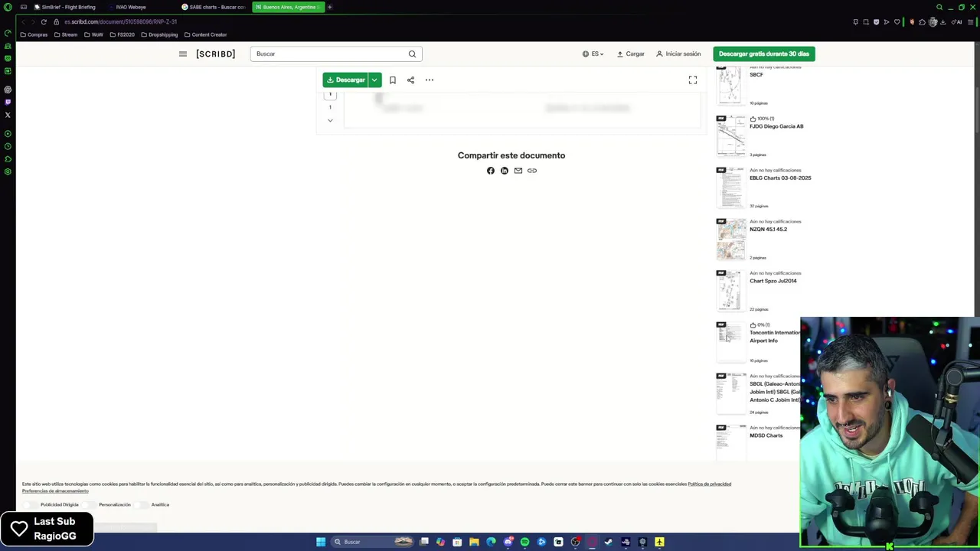Toggle Personalización cookie switch
Screen dimensions: 980x551
point(90,504)
